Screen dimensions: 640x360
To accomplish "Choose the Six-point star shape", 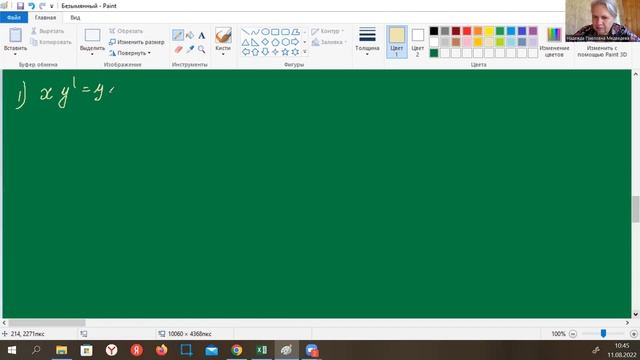I will click(295, 52).
